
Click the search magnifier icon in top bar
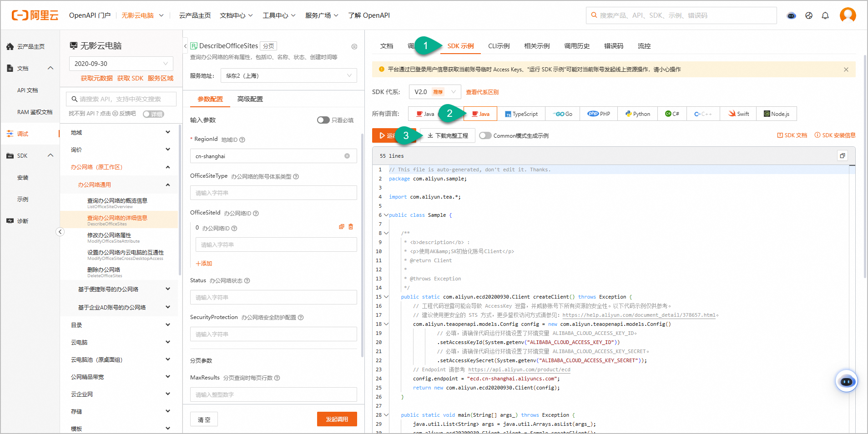tap(594, 15)
